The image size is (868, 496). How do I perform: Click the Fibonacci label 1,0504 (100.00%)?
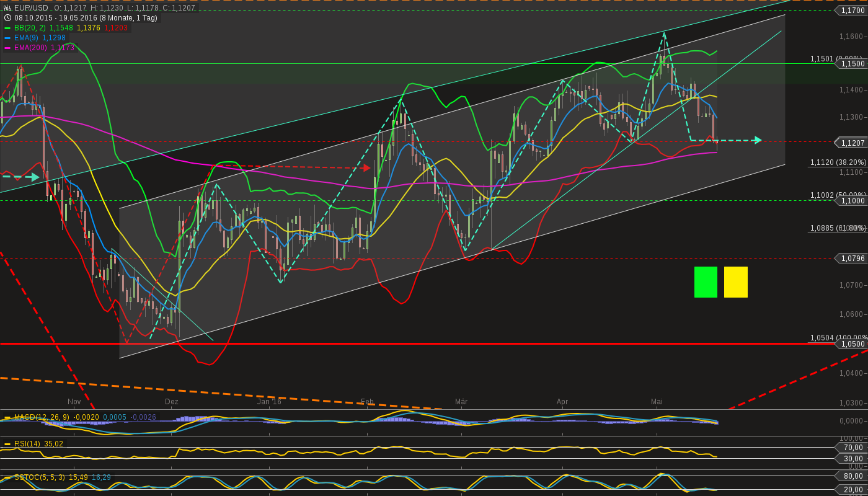pos(839,338)
